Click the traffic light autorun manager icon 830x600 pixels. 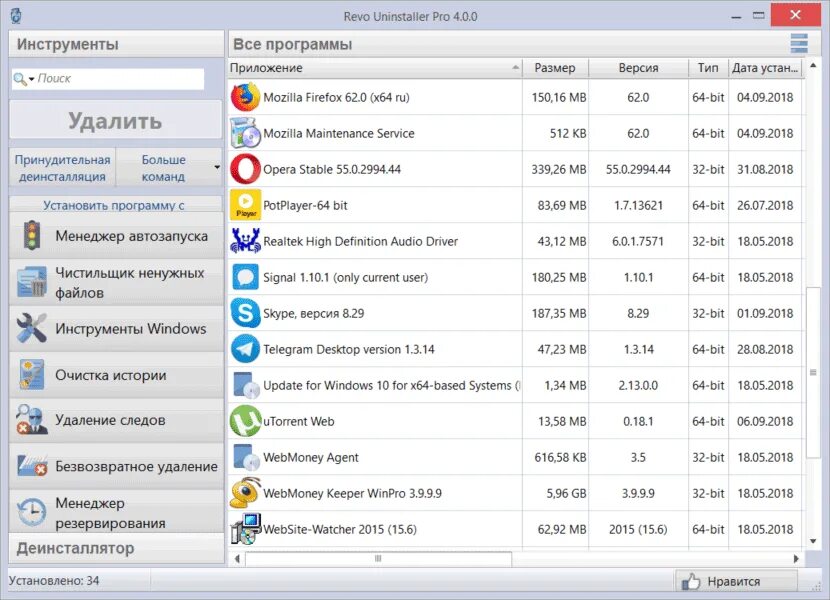(32, 236)
